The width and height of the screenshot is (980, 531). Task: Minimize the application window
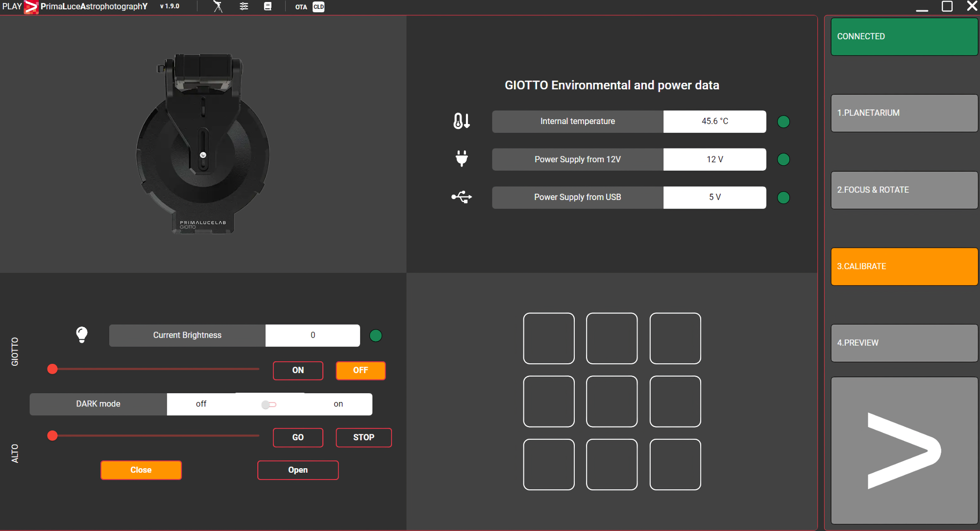point(922,10)
